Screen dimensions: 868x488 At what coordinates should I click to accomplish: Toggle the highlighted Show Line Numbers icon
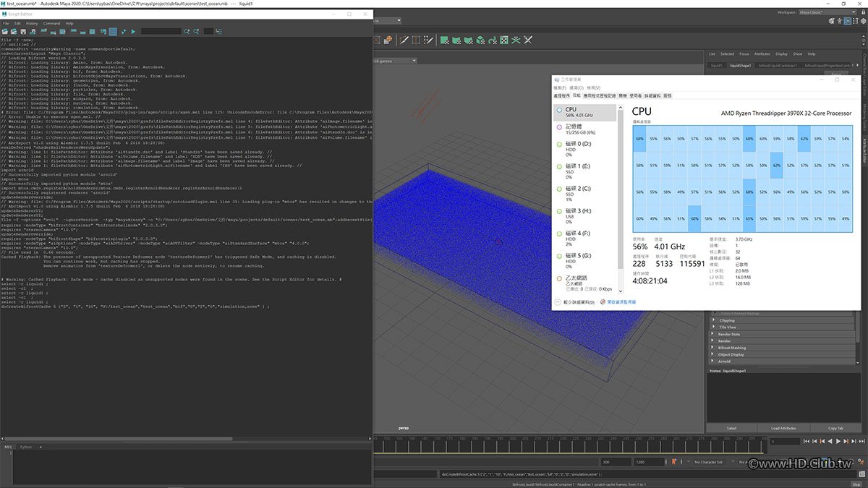112,31
